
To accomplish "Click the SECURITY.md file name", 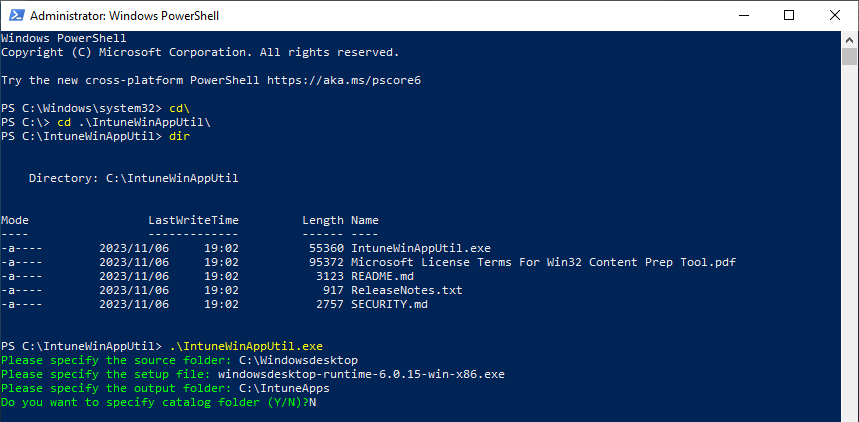I will 390,304.
